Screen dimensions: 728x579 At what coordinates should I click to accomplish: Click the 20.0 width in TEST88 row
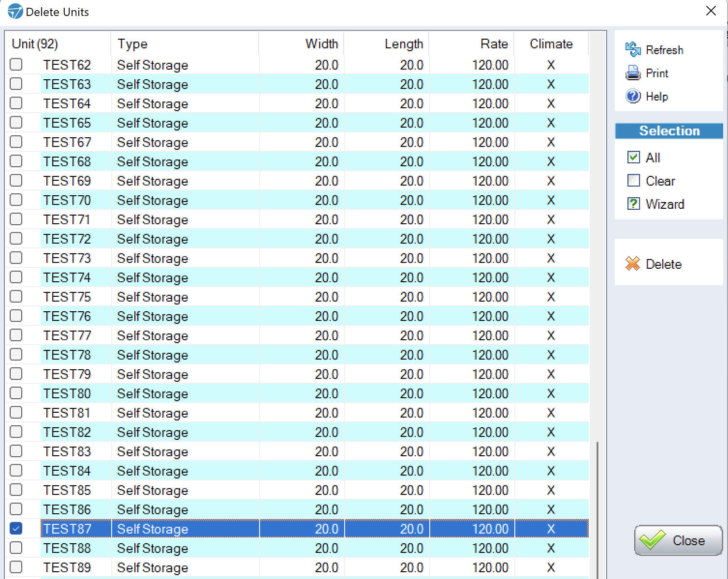[326, 548]
